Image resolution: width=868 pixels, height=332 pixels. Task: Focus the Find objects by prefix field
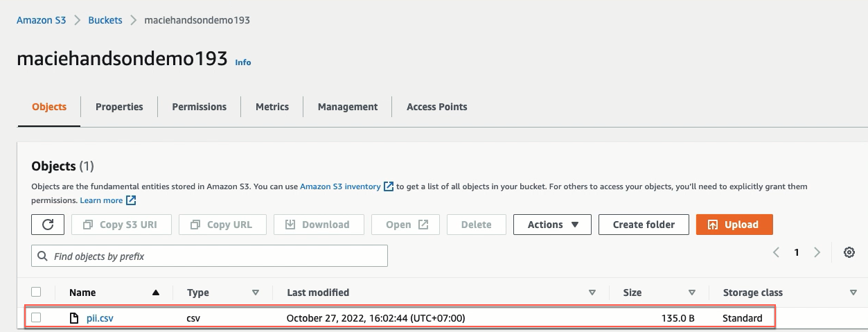(x=210, y=256)
